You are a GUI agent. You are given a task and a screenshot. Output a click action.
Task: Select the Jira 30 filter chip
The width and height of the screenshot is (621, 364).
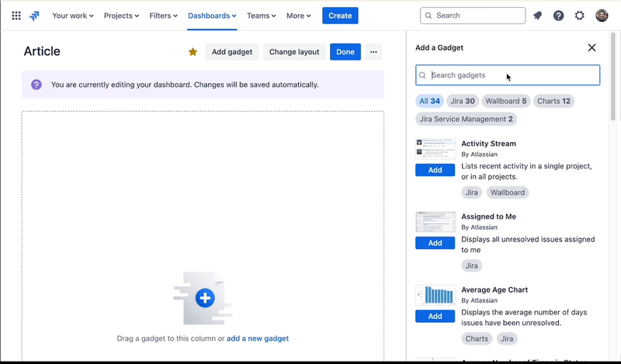pyautogui.click(x=463, y=101)
